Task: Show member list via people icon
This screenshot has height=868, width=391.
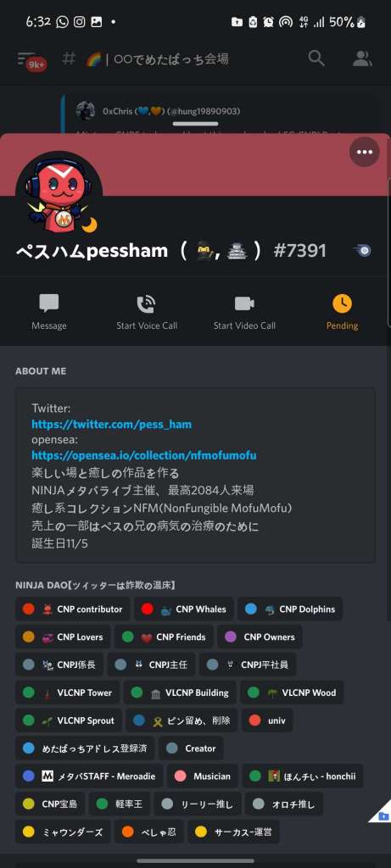Action: click(362, 58)
